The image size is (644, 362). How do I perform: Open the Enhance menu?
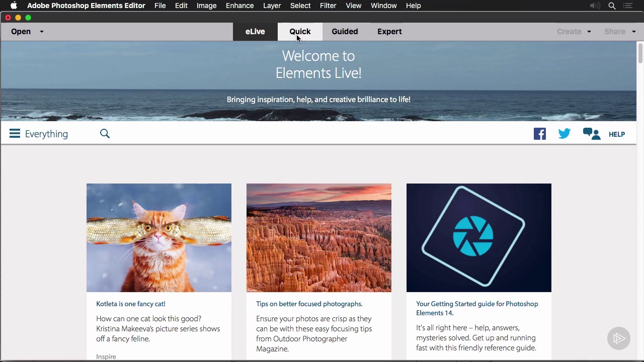239,6
